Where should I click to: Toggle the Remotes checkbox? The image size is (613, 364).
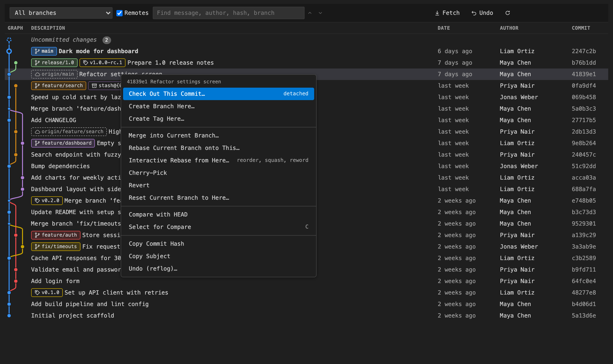[x=119, y=13]
